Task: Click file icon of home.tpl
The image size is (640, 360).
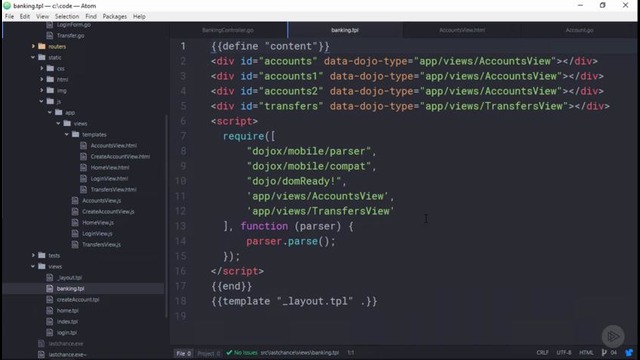Action: click(50, 311)
